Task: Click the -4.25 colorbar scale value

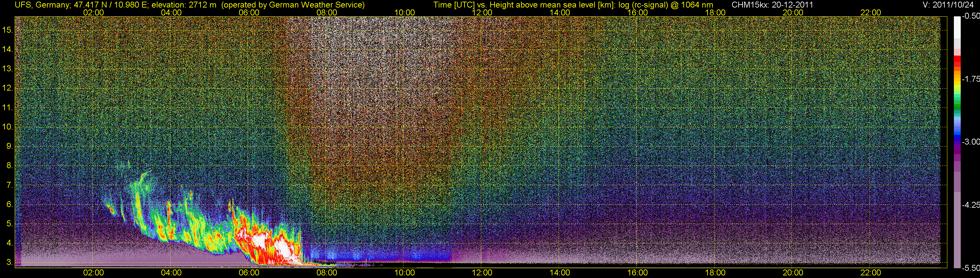Action: 971,205
